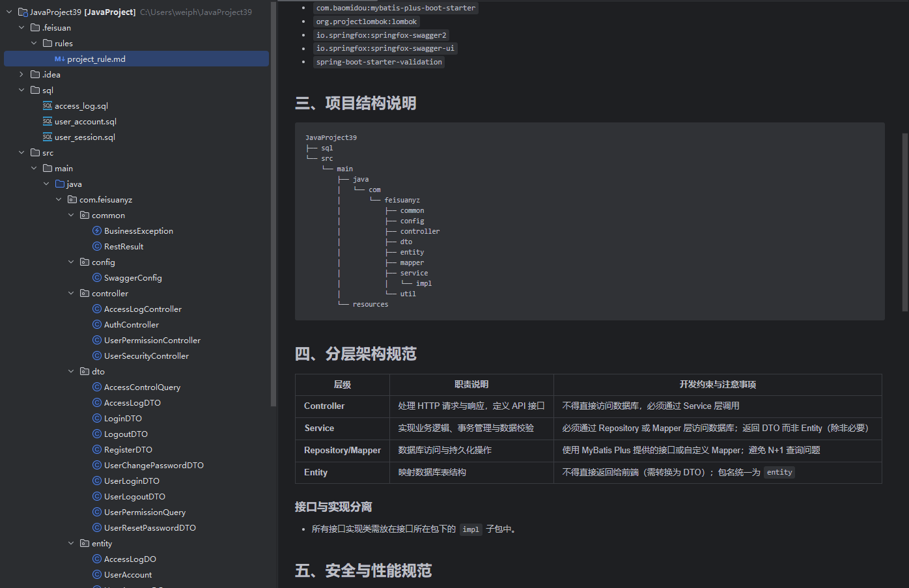
Task: Click the 接口与实现分离 subheading
Action: 333,507
